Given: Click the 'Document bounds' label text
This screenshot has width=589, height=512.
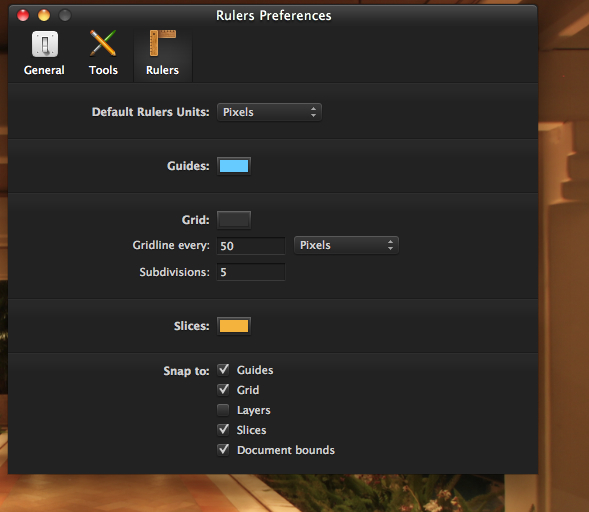Looking at the screenshot, I should 286,450.
